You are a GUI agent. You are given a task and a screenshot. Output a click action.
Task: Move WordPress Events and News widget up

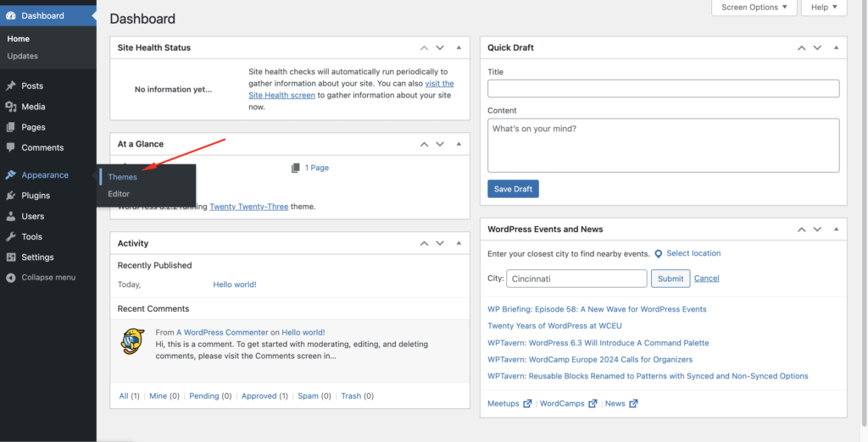point(802,229)
